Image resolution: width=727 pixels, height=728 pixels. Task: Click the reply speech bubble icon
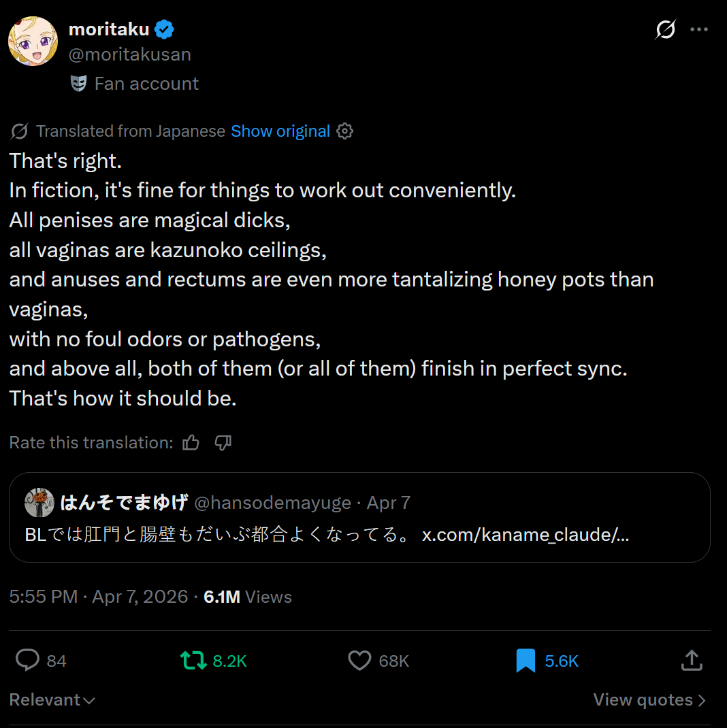pyautogui.click(x=27, y=660)
